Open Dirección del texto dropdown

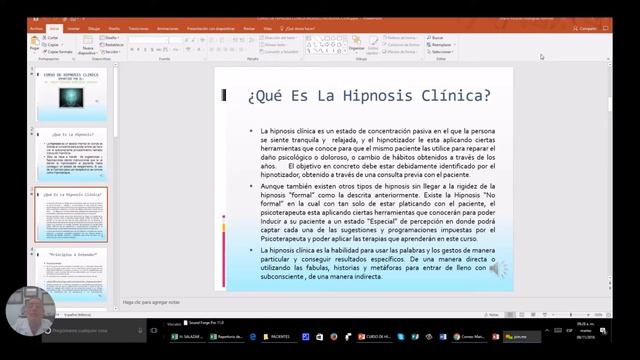[x=279, y=38]
